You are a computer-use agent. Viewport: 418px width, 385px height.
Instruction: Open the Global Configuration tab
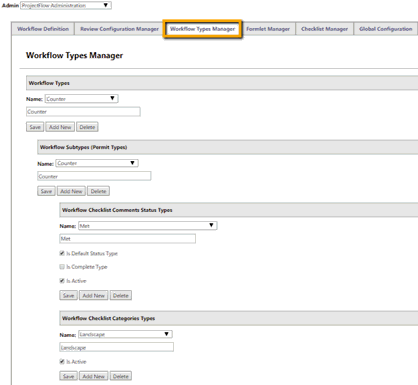386,29
